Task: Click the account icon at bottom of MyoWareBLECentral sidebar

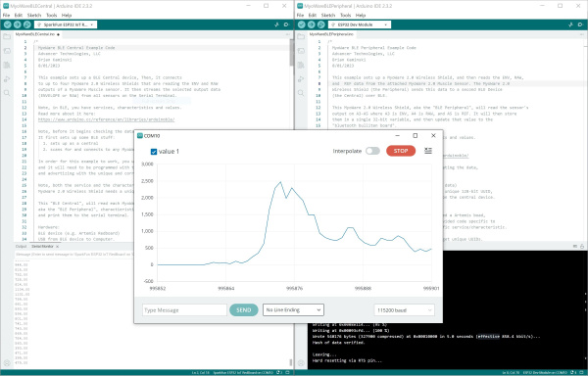Action: [7, 362]
